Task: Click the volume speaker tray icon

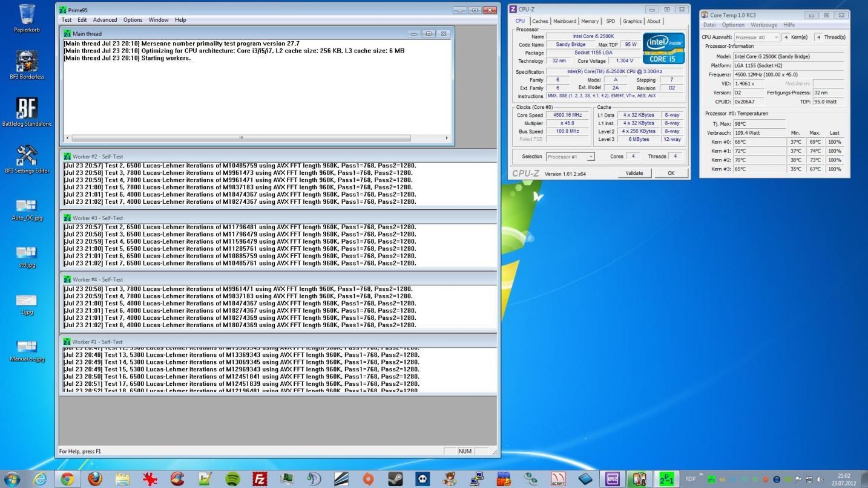Action: (820, 480)
